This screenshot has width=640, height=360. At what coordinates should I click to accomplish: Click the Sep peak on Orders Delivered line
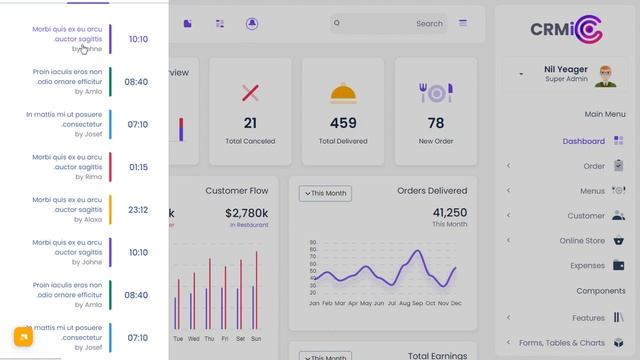[x=417, y=251]
